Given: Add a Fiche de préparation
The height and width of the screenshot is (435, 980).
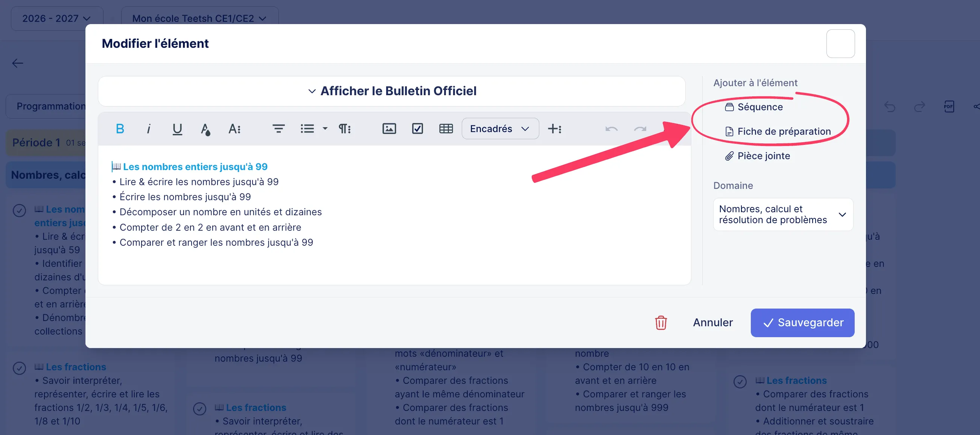Looking at the screenshot, I should coord(778,132).
